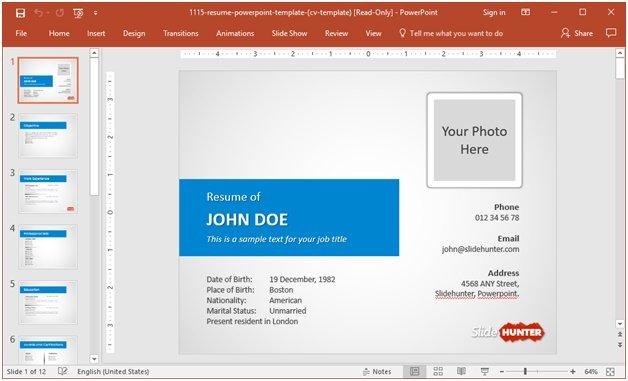Click the Save icon in Quick Access Toolbar
The image size is (628, 381).
[x=20, y=13]
